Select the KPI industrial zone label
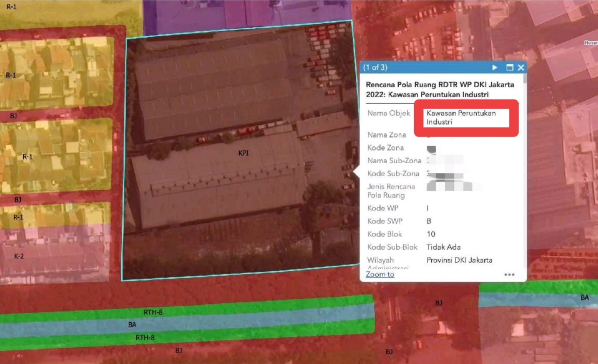Screen dimensions: 598x364 [x=243, y=153]
